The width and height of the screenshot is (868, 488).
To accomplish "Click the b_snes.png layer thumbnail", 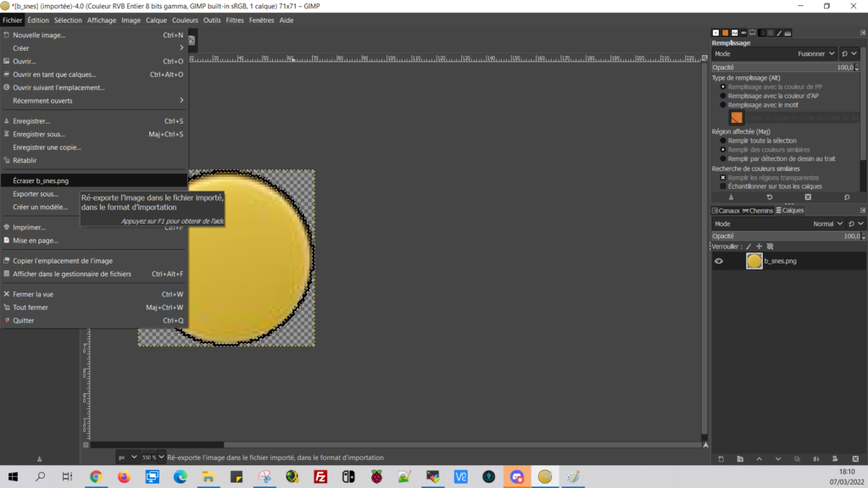I will [x=754, y=261].
